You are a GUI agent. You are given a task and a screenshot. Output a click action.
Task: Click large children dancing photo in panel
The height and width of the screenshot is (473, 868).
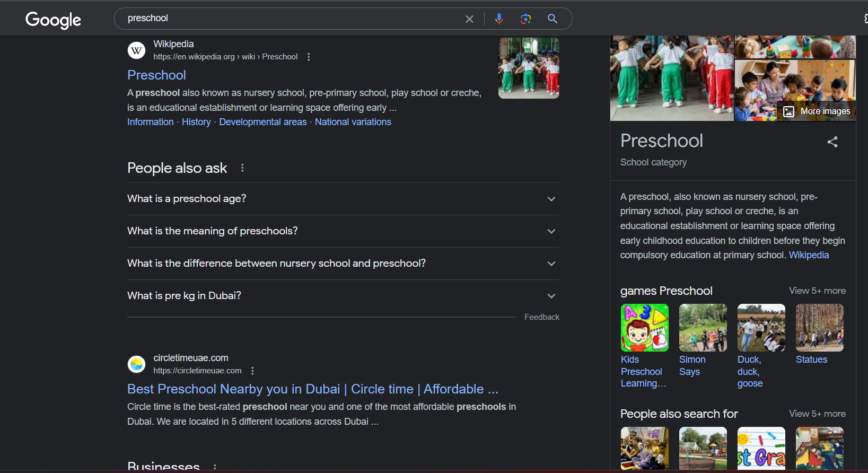coord(672,78)
